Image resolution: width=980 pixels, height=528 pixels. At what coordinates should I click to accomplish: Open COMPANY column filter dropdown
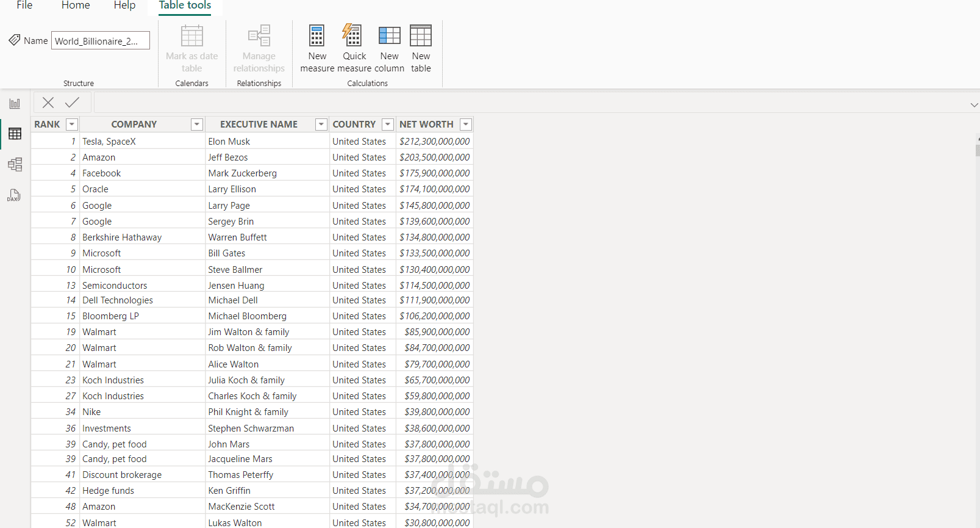[197, 125]
